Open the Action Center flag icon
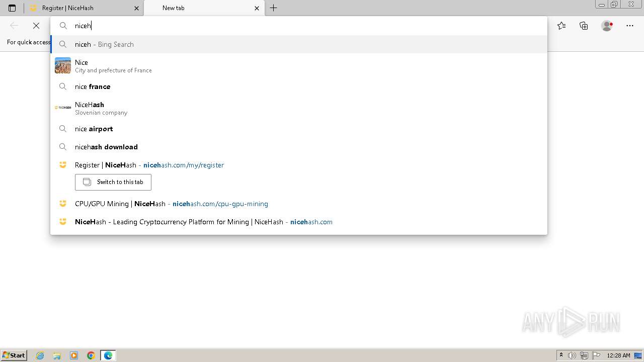The width and height of the screenshot is (644, 362). click(596, 355)
